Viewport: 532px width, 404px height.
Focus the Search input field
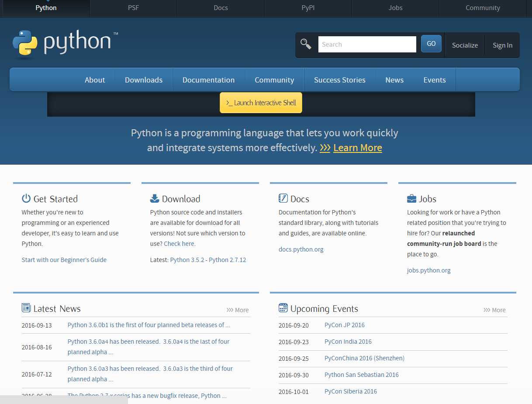[x=367, y=44]
